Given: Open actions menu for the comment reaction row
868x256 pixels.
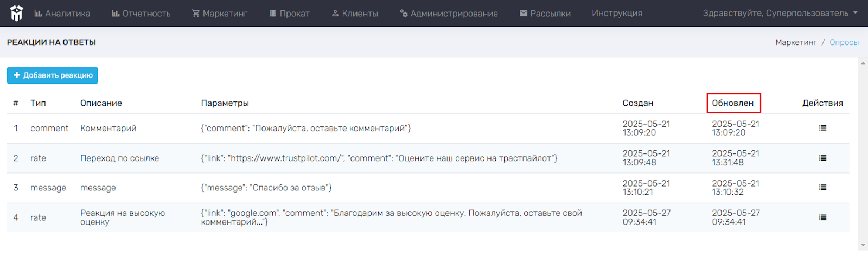Looking at the screenshot, I should (x=822, y=128).
